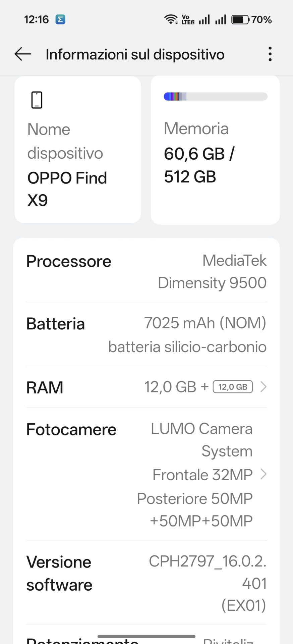Screen dimensions: 293x644
Task: Tap the LUMO Camera System text
Action: (x=202, y=439)
